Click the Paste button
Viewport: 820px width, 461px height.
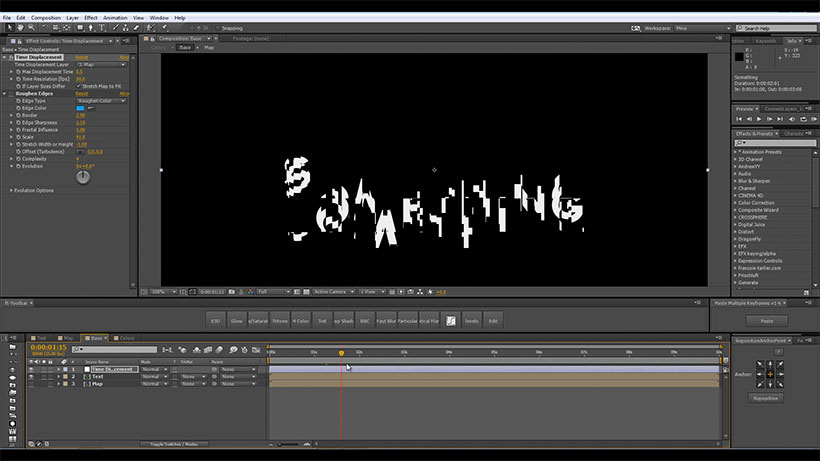pos(767,321)
